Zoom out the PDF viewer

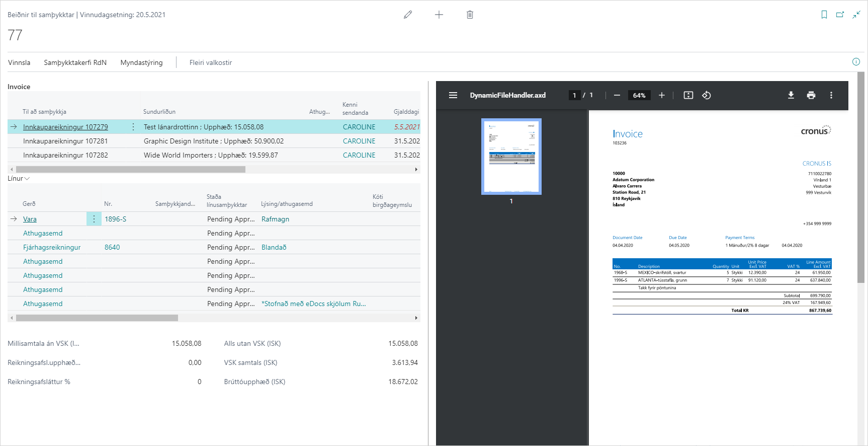[x=617, y=95]
